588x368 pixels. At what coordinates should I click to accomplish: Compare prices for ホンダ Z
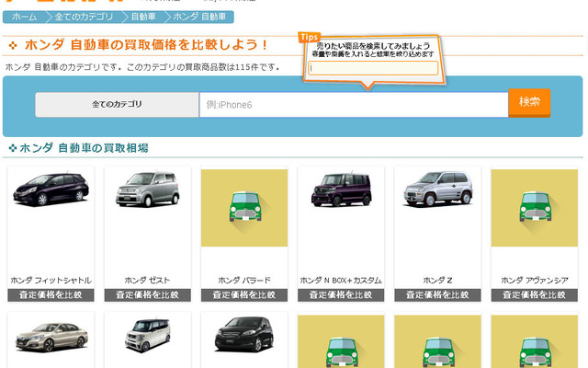(x=437, y=295)
